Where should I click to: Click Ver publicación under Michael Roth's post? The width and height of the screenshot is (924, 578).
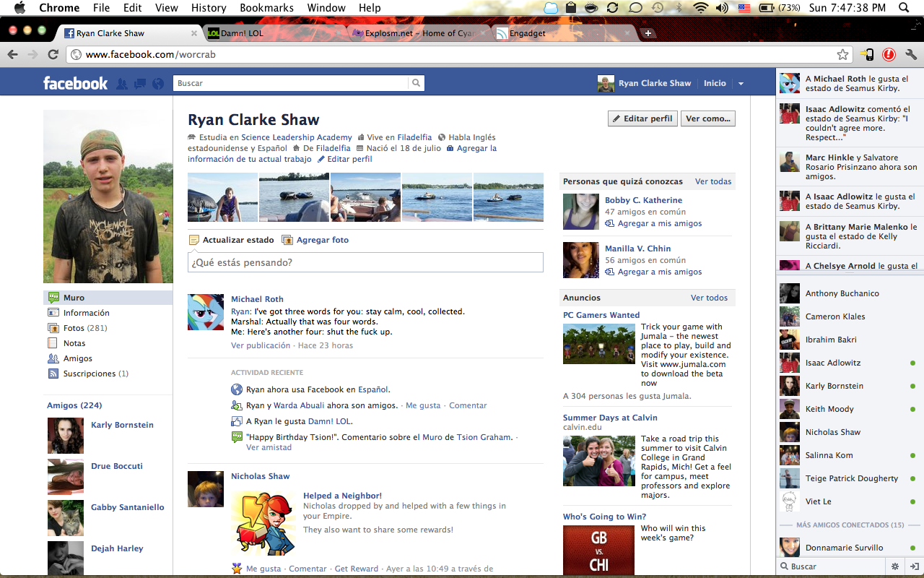[x=261, y=345]
